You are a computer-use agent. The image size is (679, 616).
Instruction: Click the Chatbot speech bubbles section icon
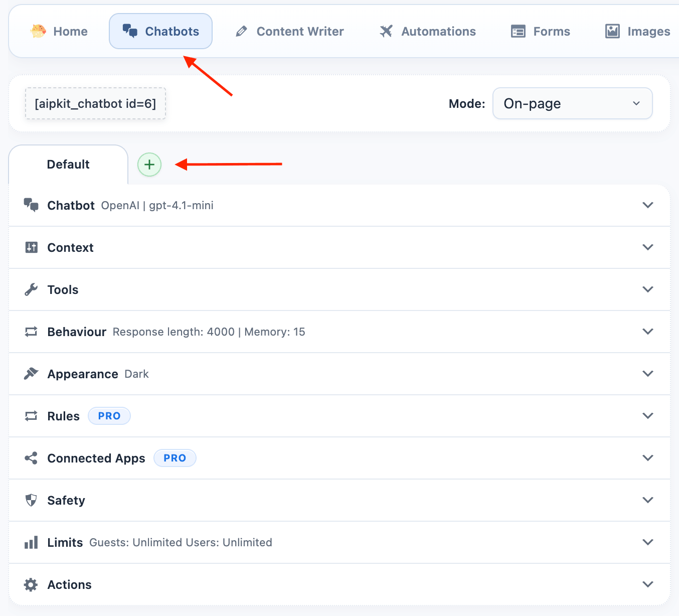coord(31,205)
